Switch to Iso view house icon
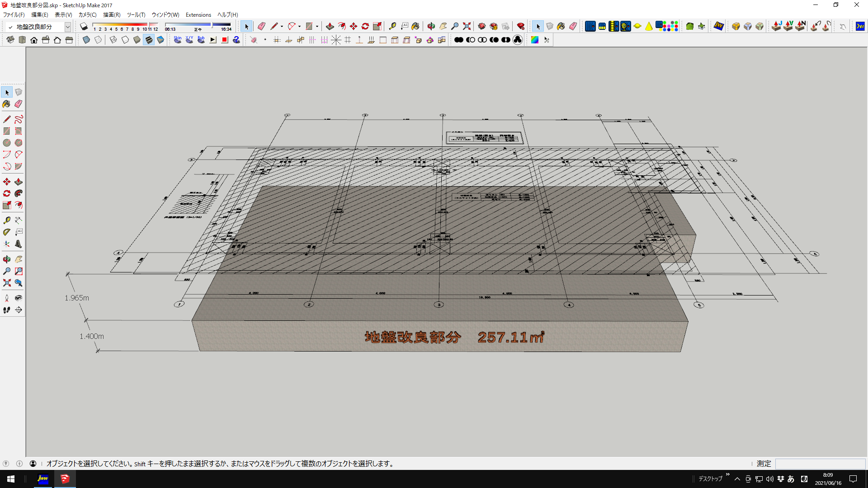868x488 pixels. tap(10, 40)
